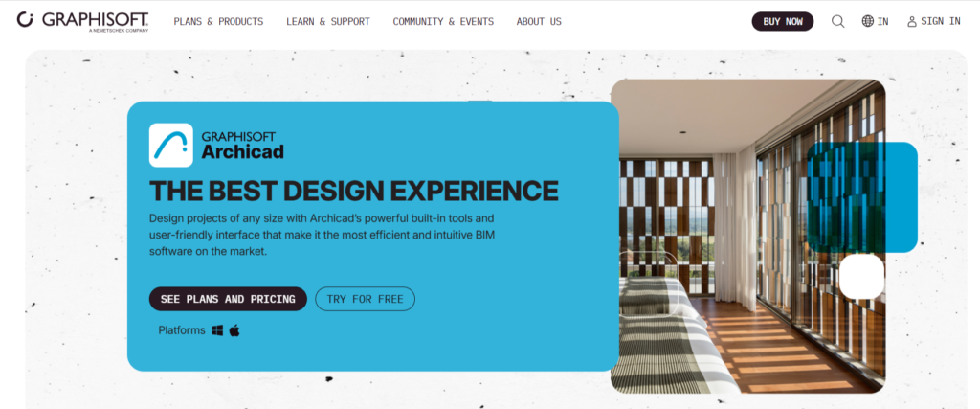
Task: Click the white rounded square decoration
Action: click(x=862, y=277)
